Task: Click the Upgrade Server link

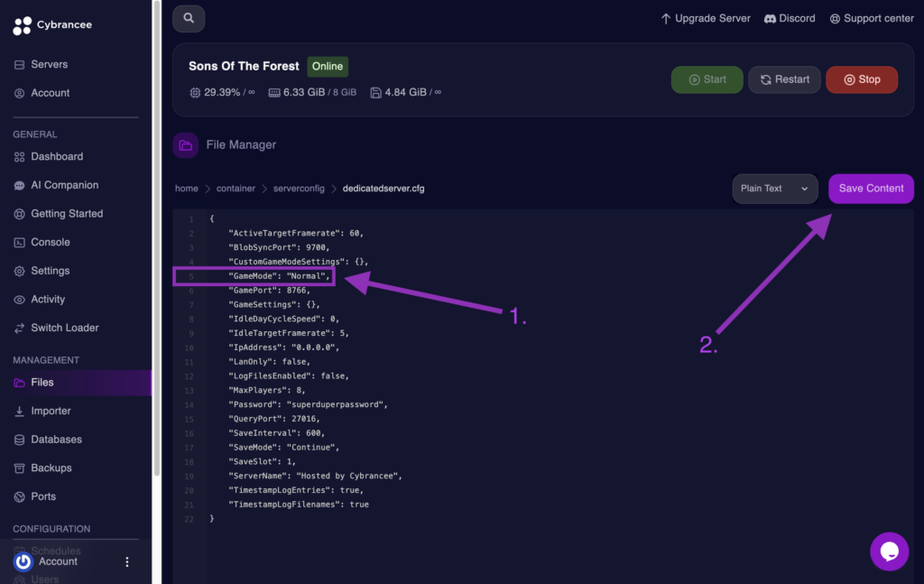Action: click(706, 18)
